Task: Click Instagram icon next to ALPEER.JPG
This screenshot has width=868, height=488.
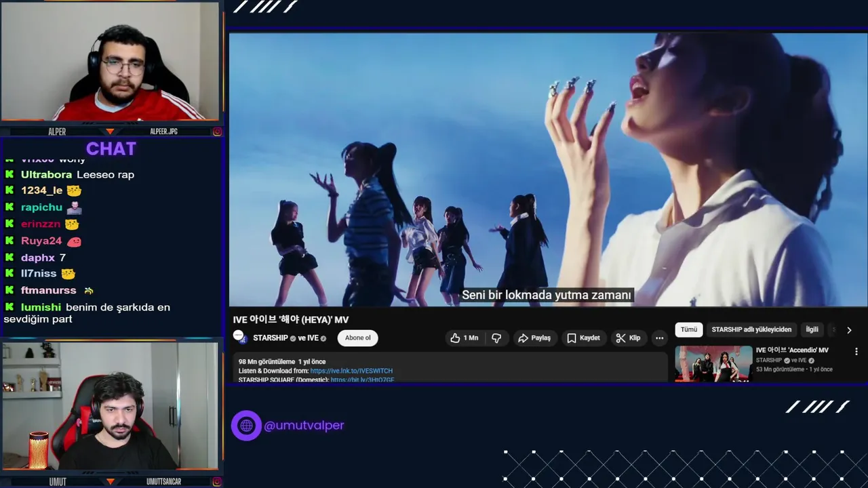Action: (x=217, y=131)
